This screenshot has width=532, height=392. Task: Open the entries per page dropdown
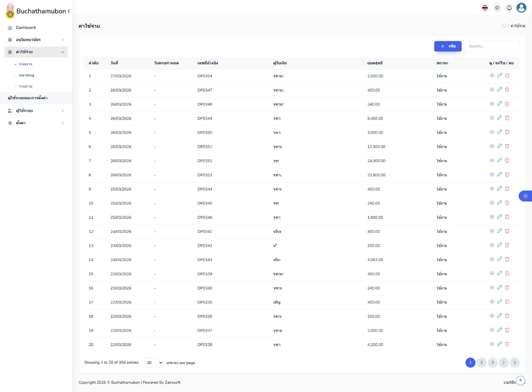[153, 363]
